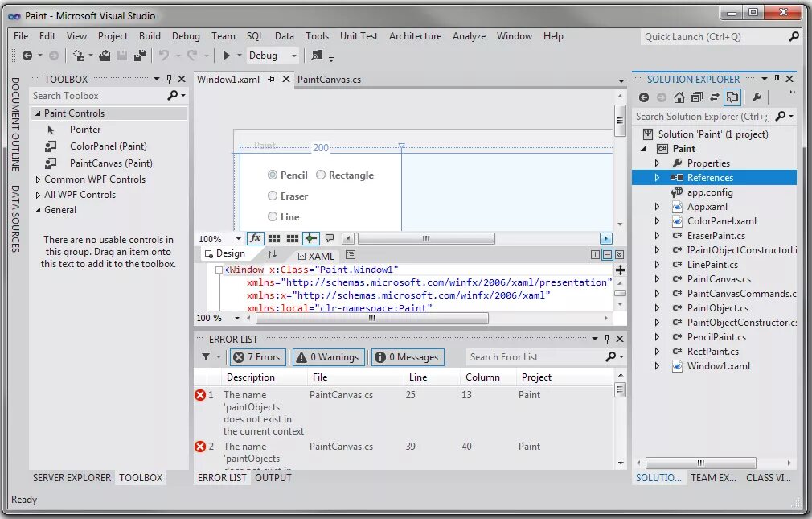Click the Collapse All icon in Solution Explorer
Image resolution: width=812 pixels, height=519 pixels.
697,97
